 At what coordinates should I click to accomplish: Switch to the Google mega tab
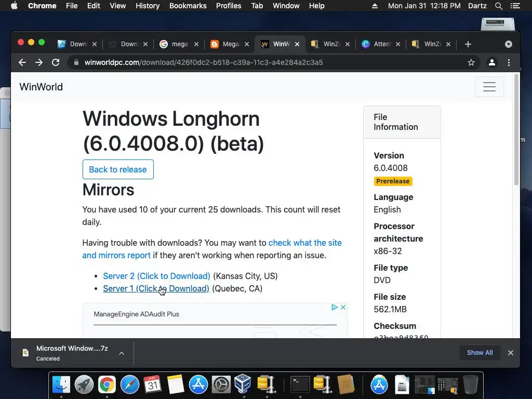175,44
